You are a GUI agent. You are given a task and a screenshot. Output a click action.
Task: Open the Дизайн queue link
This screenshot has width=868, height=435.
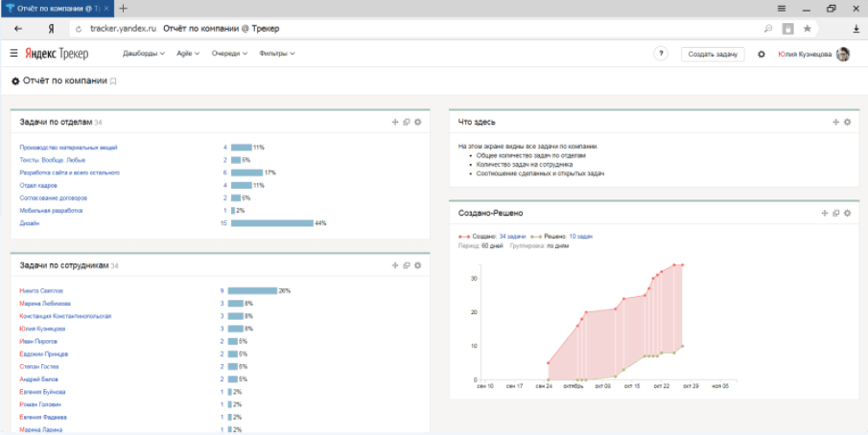30,223
